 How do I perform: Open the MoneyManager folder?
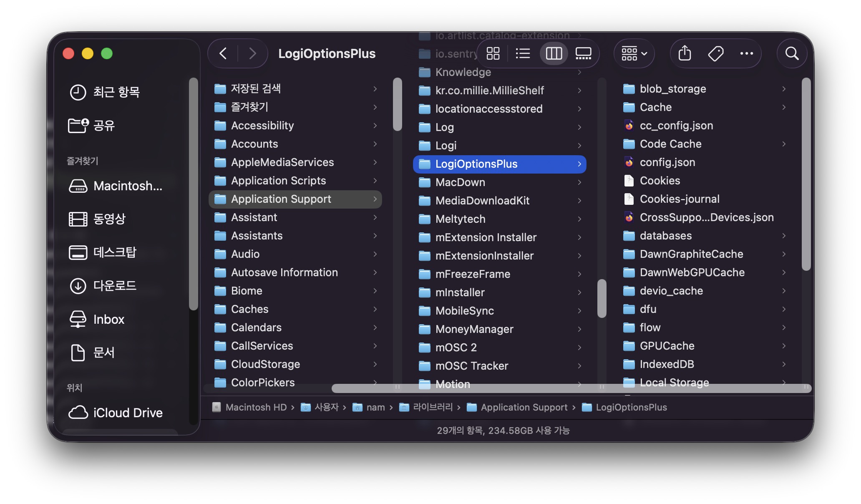click(474, 329)
